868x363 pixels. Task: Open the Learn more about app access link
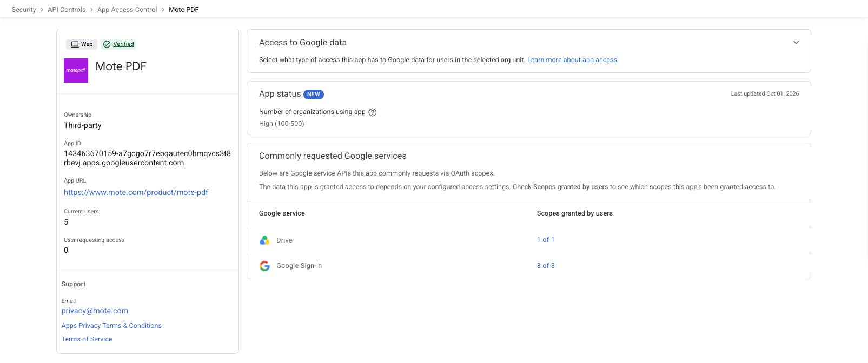pos(572,60)
